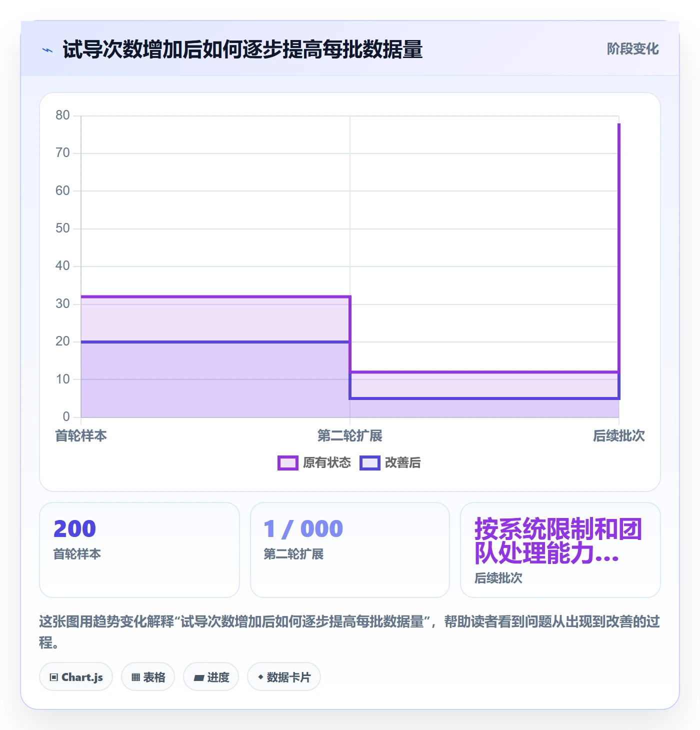Screen dimensions: 700x730
Task: Click the purple 原有状态 legend swatch
Action: [288, 463]
